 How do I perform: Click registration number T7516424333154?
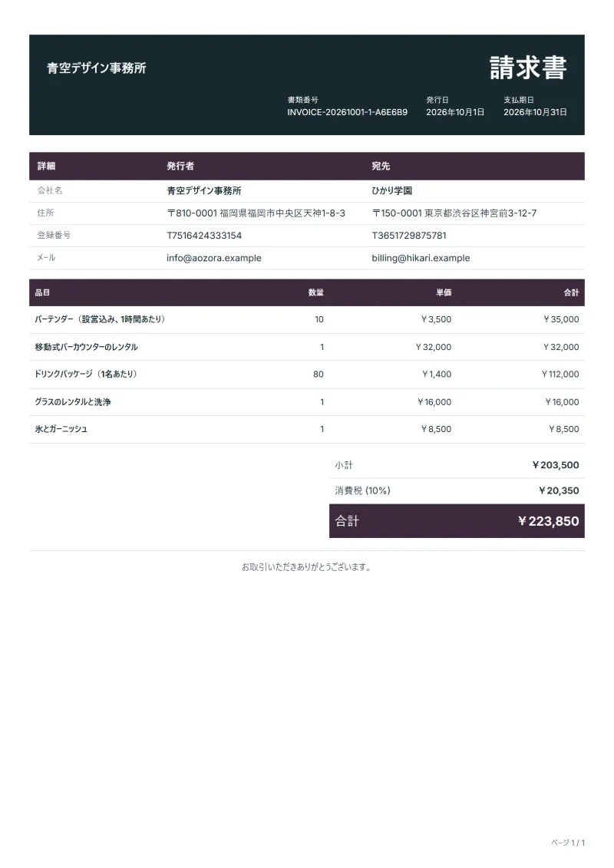tap(204, 236)
